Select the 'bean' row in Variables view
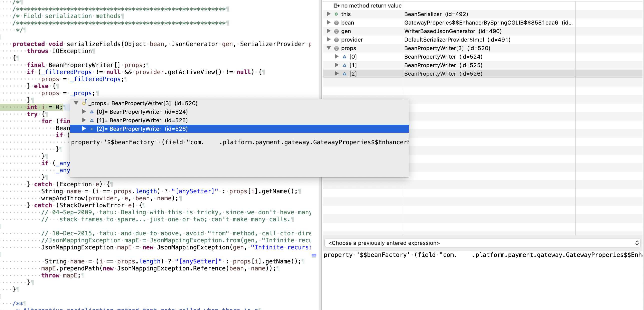This screenshot has width=644, height=310. pyautogui.click(x=482, y=23)
